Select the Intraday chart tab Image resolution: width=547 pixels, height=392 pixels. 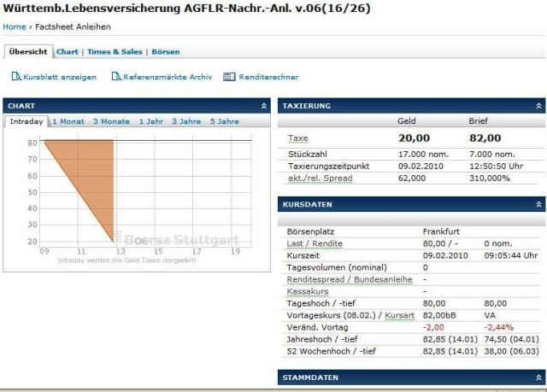tap(26, 121)
